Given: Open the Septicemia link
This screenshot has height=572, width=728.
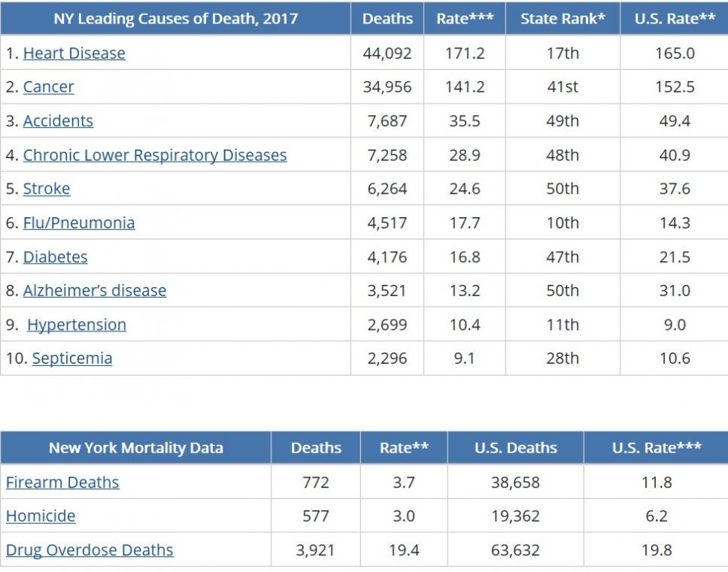Looking at the screenshot, I should [72, 359].
